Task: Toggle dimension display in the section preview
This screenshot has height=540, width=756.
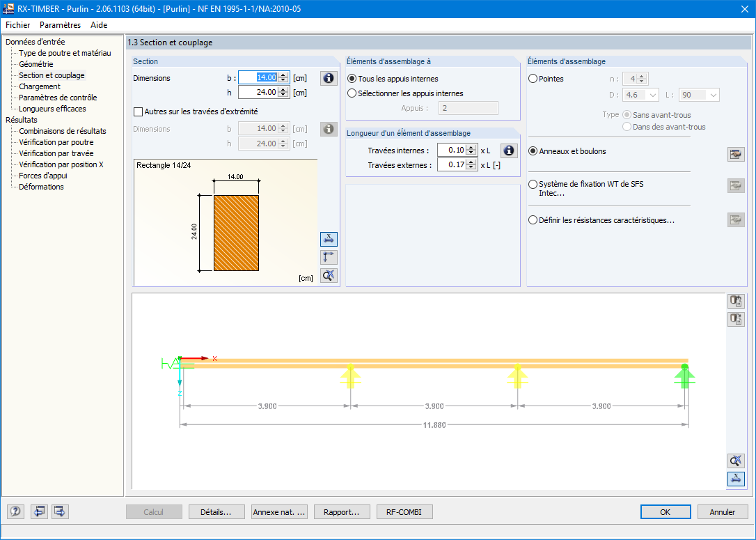Action: tap(329, 239)
